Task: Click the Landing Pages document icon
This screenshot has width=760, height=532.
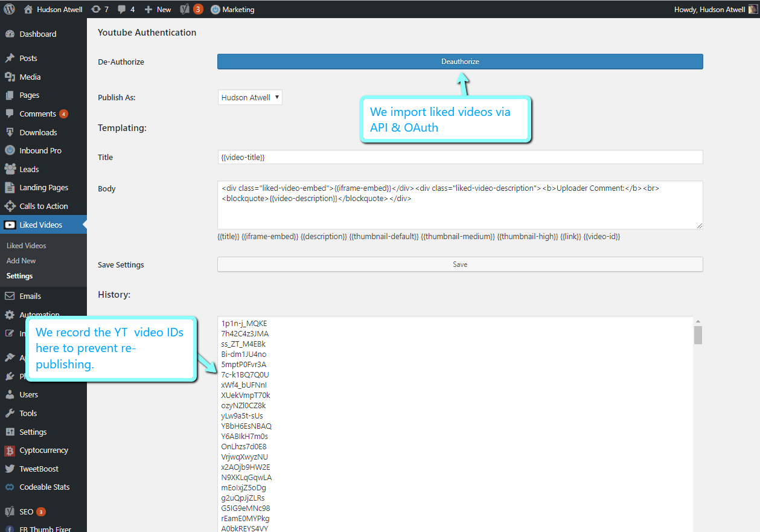Action: click(10, 187)
